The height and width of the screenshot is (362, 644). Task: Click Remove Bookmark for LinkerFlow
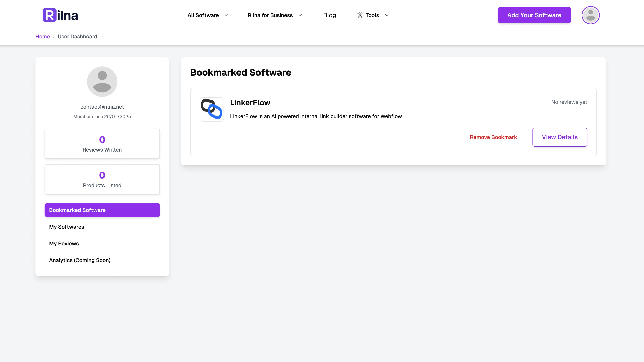coord(493,137)
